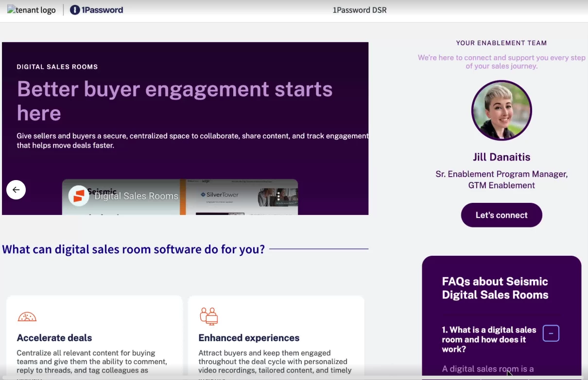Click 'Sr. Enablement Program Manager' title text
This screenshot has width=588, height=380.
point(502,180)
